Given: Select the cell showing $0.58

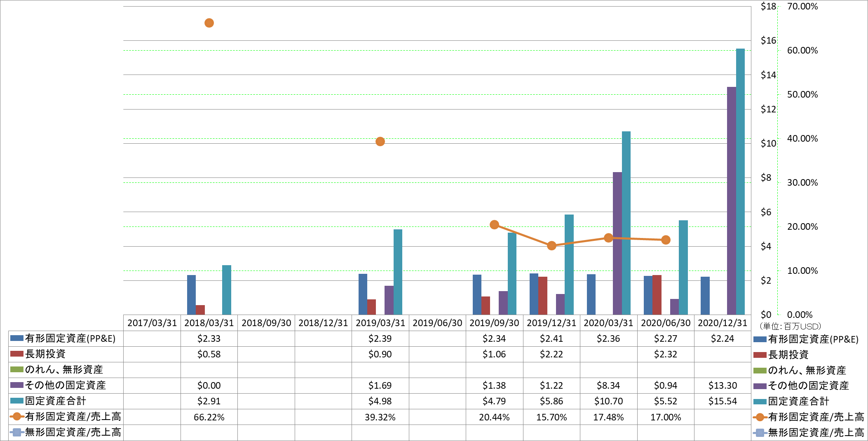Looking at the screenshot, I should point(209,354).
